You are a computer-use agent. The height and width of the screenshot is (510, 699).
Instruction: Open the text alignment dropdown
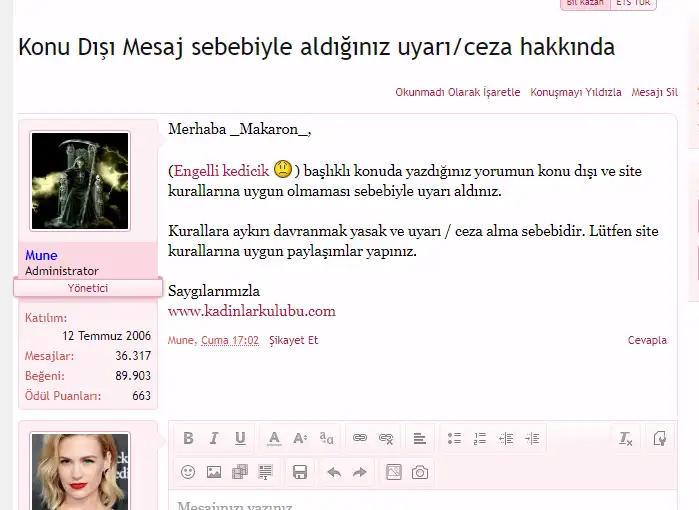coord(420,438)
